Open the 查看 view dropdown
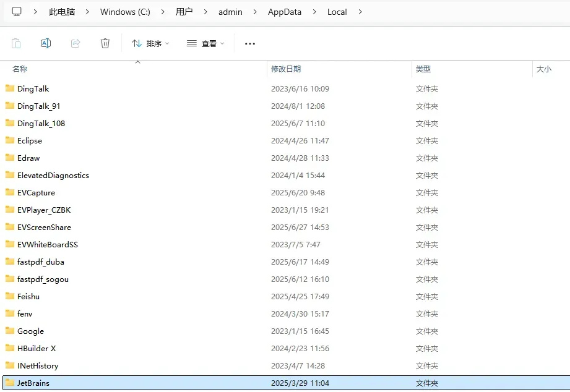570x392 pixels. [205, 44]
